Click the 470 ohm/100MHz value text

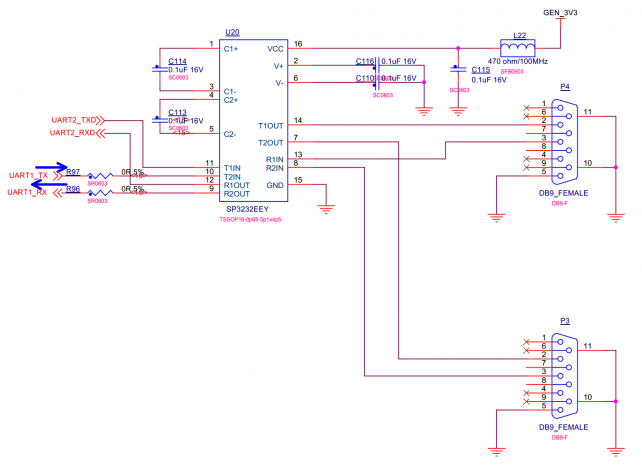517,63
